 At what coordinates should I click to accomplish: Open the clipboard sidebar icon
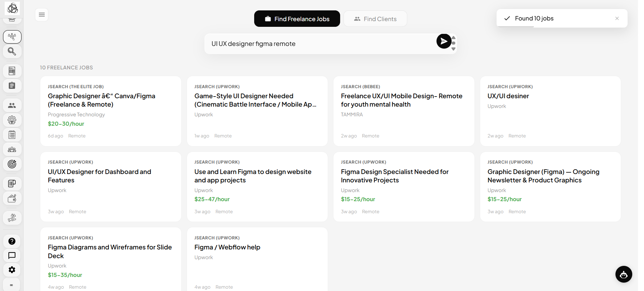[x=12, y=86]
